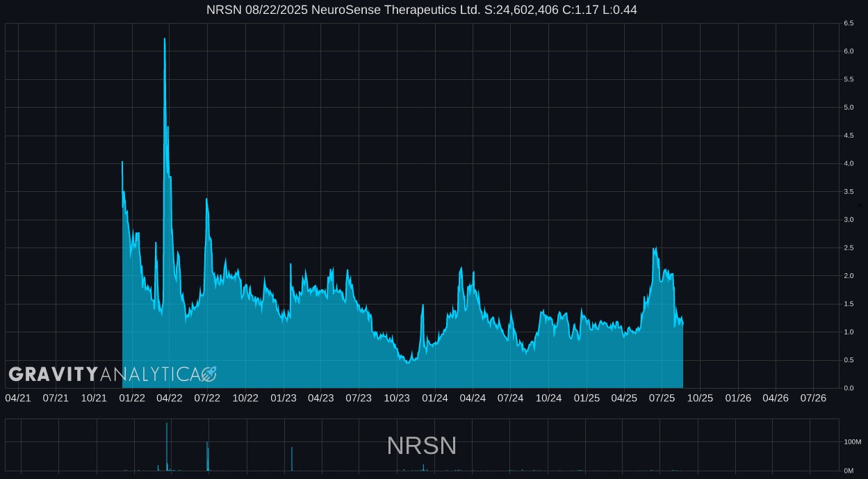Click the 01/24 date axis label
868x479 pixels.
[x=435, y=398]
